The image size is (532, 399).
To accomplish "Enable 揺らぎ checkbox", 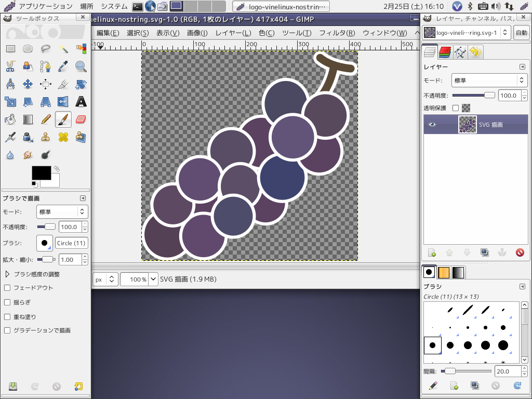I will click(7, 302).
